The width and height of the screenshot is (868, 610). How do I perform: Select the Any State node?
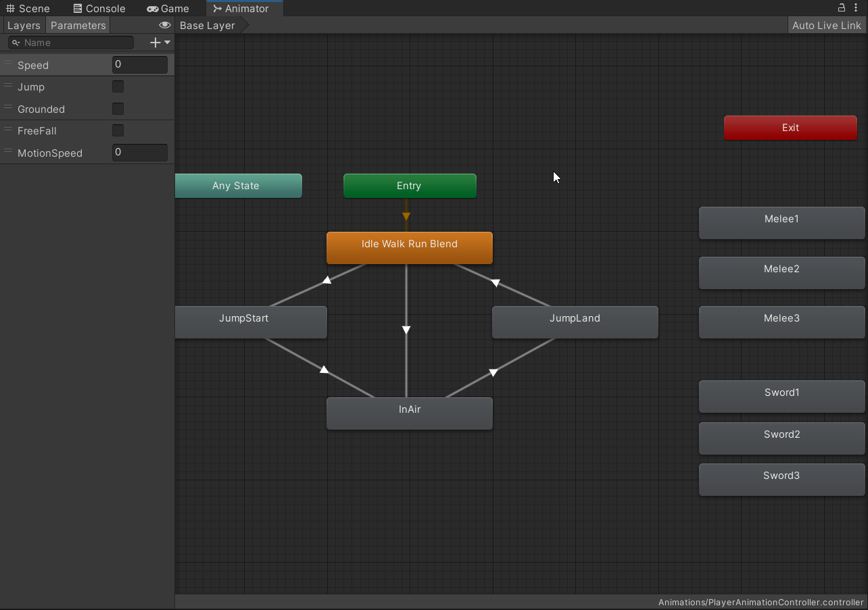pos(238,186)
